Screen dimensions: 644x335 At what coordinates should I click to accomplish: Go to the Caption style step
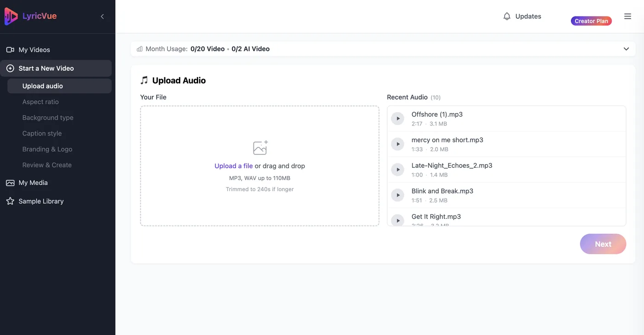(x=42, y=133)
